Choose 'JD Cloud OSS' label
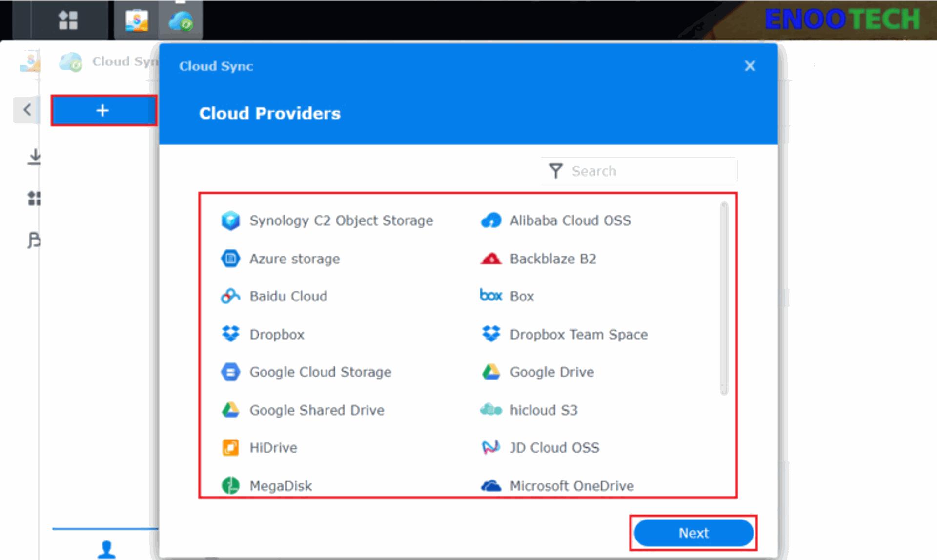This screenshot has width=937, height=560. [554, 448]
